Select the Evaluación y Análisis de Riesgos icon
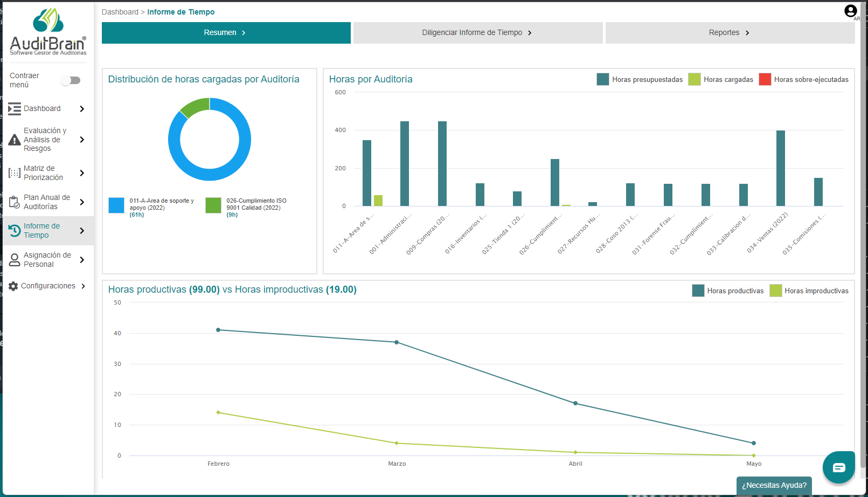This screenshot has width=868, height=497. tap(14, 139)
